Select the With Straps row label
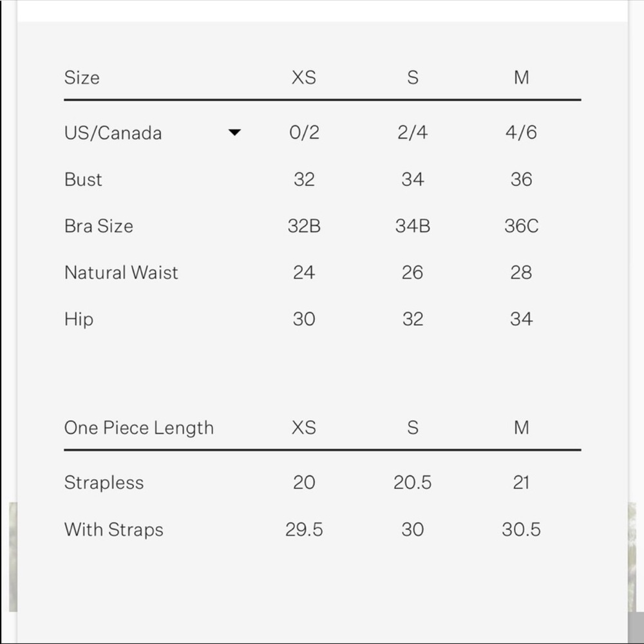 pos(114,529)
